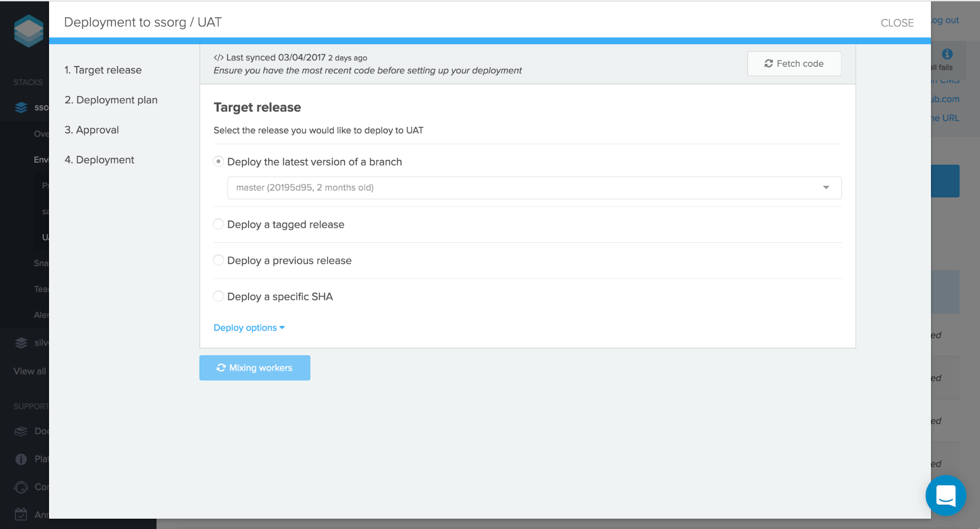Open the chat messenger bubble
980x529 pixels.
click(x=945, y=496)
